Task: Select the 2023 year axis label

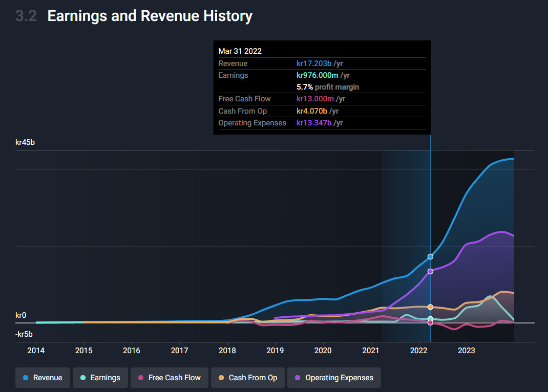Action: click(466, 351)
